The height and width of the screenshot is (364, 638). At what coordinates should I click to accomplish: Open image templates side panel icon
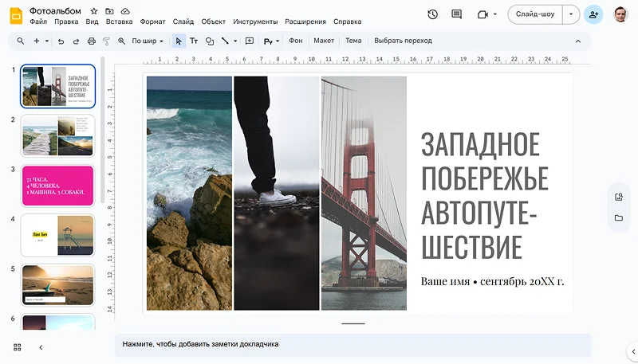pyautogui.click(x=619, y=197)
